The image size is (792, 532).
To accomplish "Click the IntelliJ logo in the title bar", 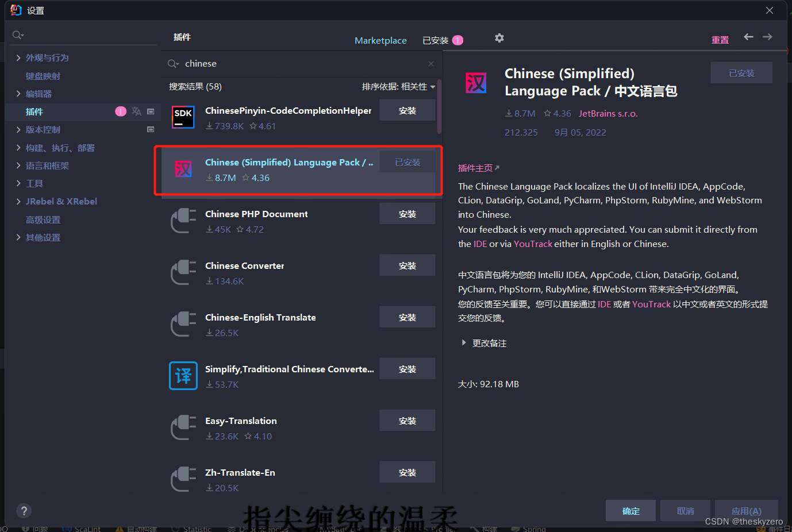I will point(16,10).
